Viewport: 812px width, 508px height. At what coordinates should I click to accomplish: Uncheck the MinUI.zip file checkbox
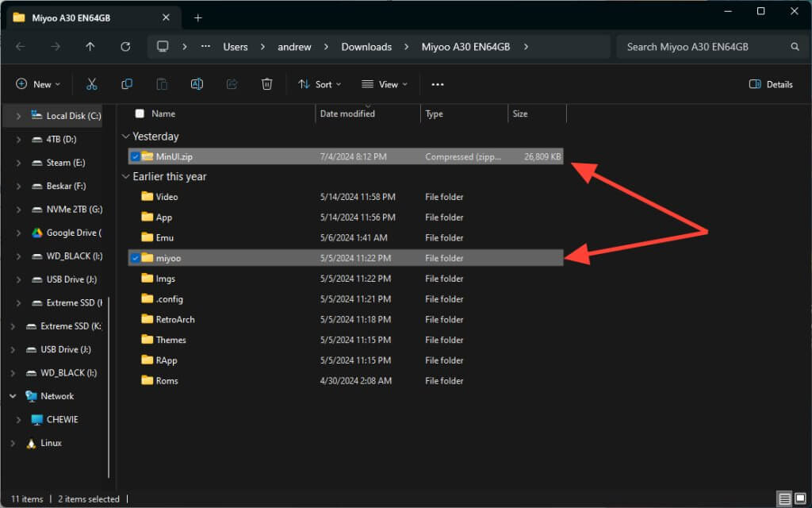pyautogui.click(x=136, y=156)
